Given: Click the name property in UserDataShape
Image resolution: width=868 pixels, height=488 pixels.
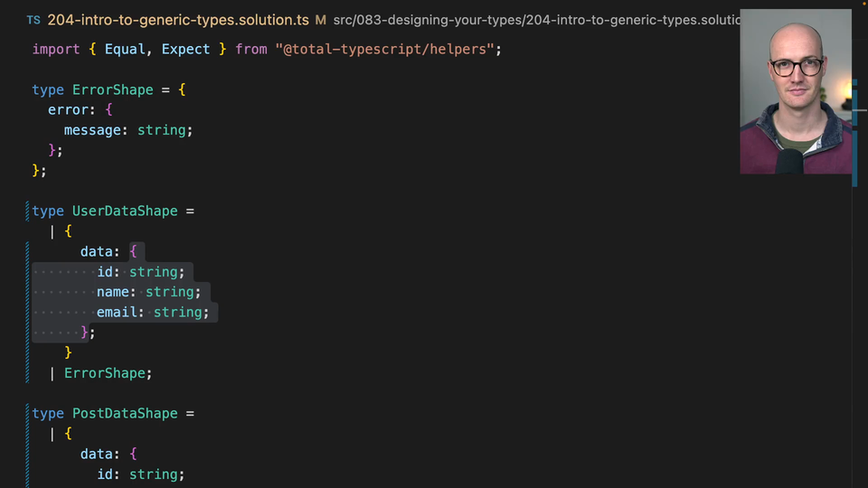Looking at the screenshot, I should [114, 292].
